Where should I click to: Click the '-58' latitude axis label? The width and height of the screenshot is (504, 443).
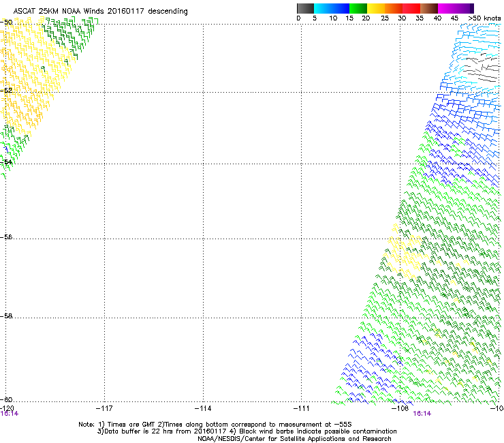(6, 316)
